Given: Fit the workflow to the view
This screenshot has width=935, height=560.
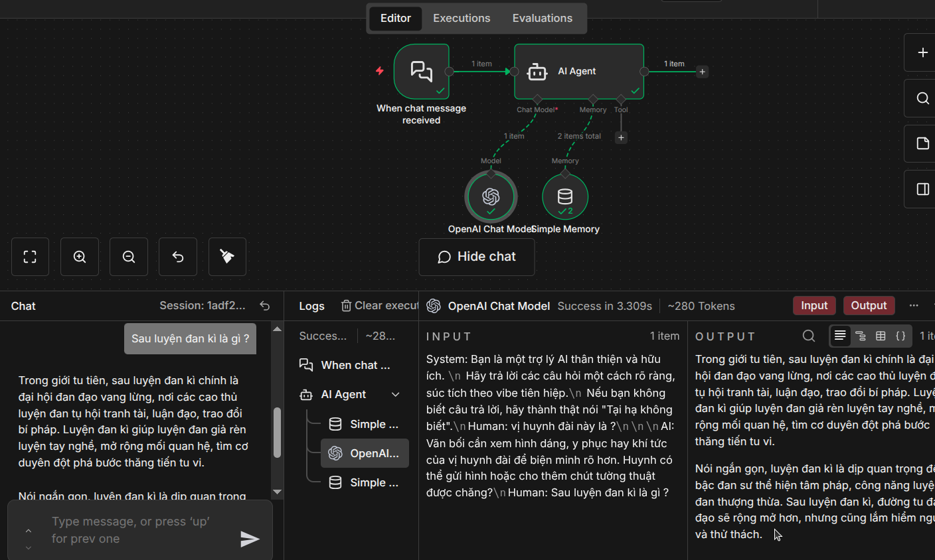Looking at the screenshot, I should click(30, 257).
